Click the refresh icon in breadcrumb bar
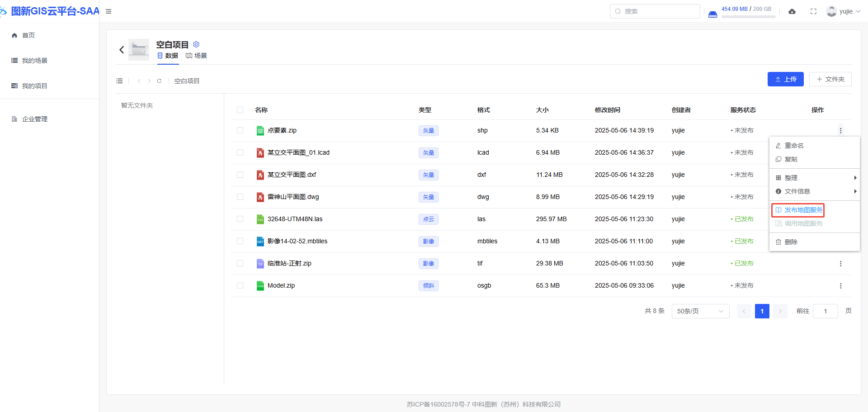Screen dimensions: 868x412 point(159,81)
